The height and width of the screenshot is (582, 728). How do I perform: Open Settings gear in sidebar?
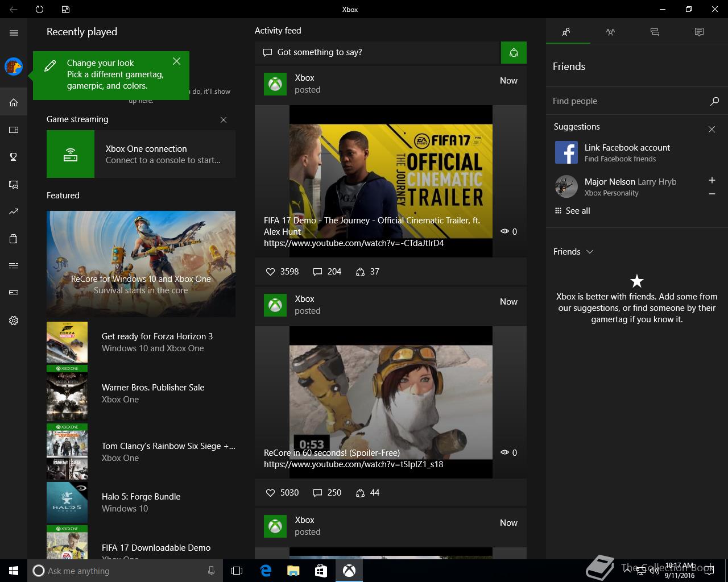14,321
